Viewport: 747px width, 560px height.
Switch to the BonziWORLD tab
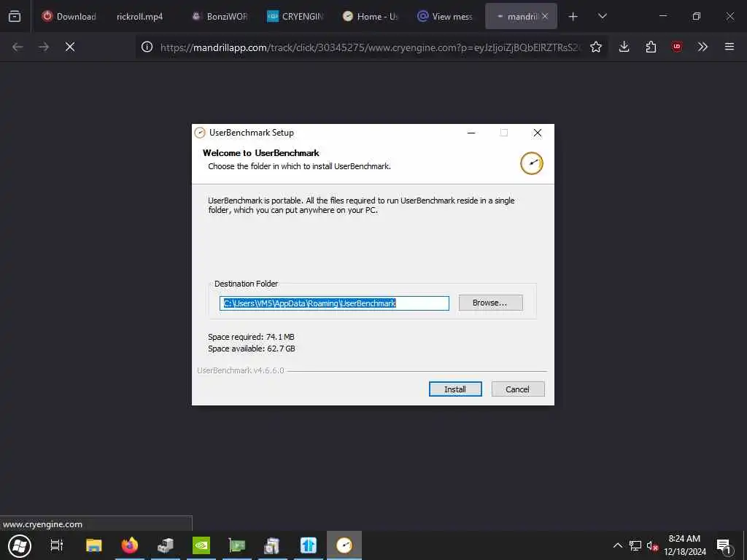click(x=220, y=17)
